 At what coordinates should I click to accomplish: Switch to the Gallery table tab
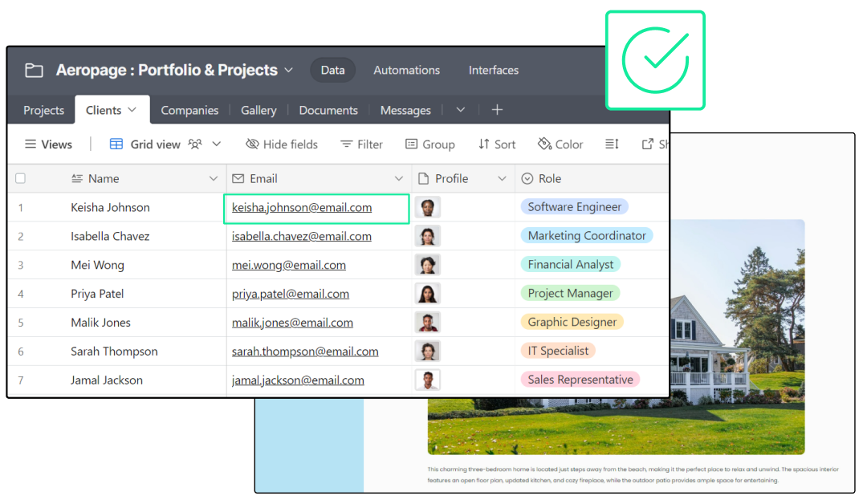tap(258, 110)
